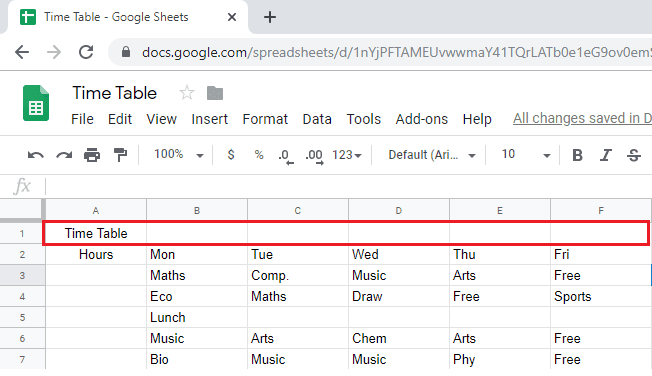The height and width of the screenshot is (376, 652).
Task: Open the Insert menu
Action: click(210, 119)
